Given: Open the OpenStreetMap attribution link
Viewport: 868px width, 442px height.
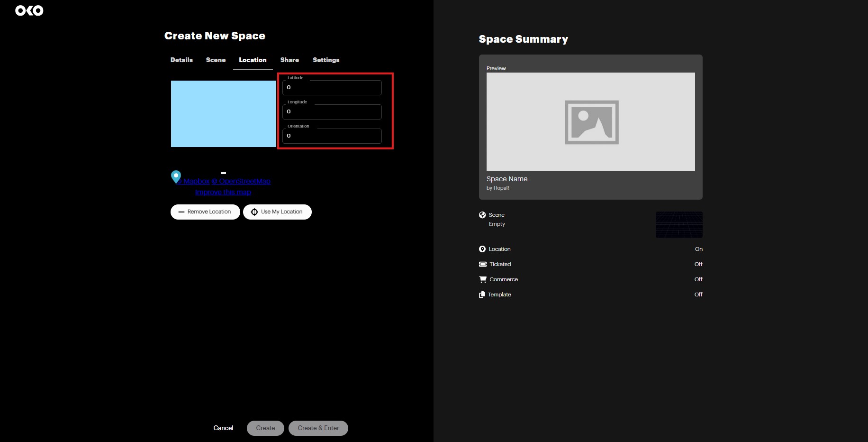Looking at the screenshot, I should tap(241, 181).
